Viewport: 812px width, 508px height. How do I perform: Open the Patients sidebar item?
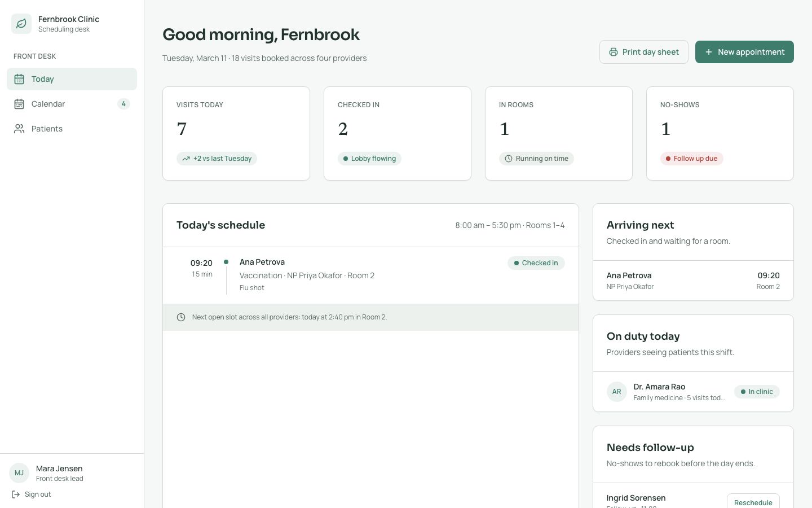click(x=72, y=129)
